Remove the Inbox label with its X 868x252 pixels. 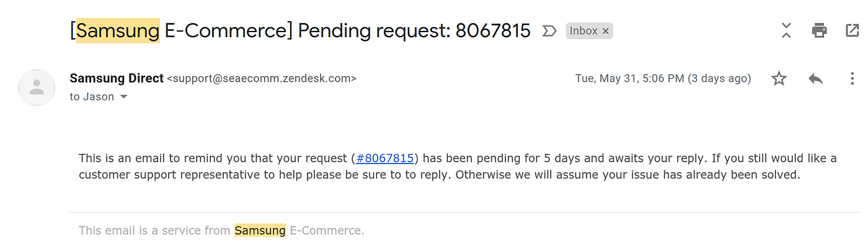coord(606,31)
